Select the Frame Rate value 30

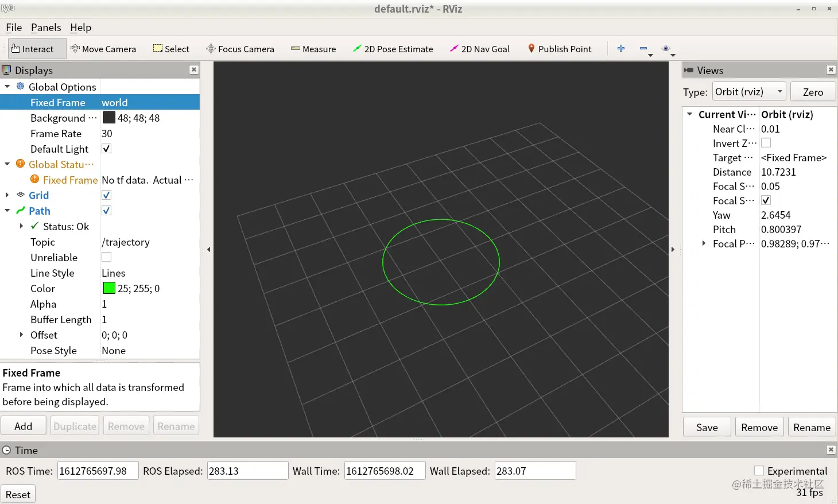coord(107,133)
